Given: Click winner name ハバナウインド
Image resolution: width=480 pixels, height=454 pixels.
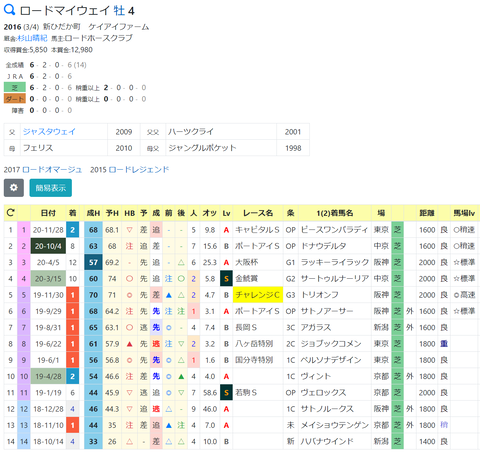Looking at the screenshot, I should [327, 442].
